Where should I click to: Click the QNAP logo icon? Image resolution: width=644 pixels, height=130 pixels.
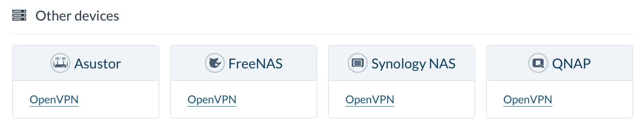538,63
